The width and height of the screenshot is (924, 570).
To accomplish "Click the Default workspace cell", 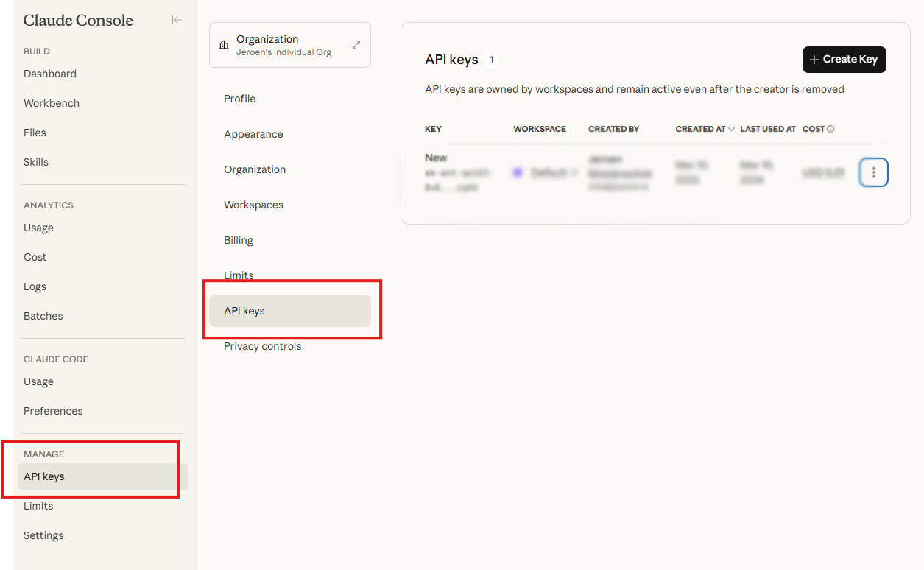I will (546, 172).
